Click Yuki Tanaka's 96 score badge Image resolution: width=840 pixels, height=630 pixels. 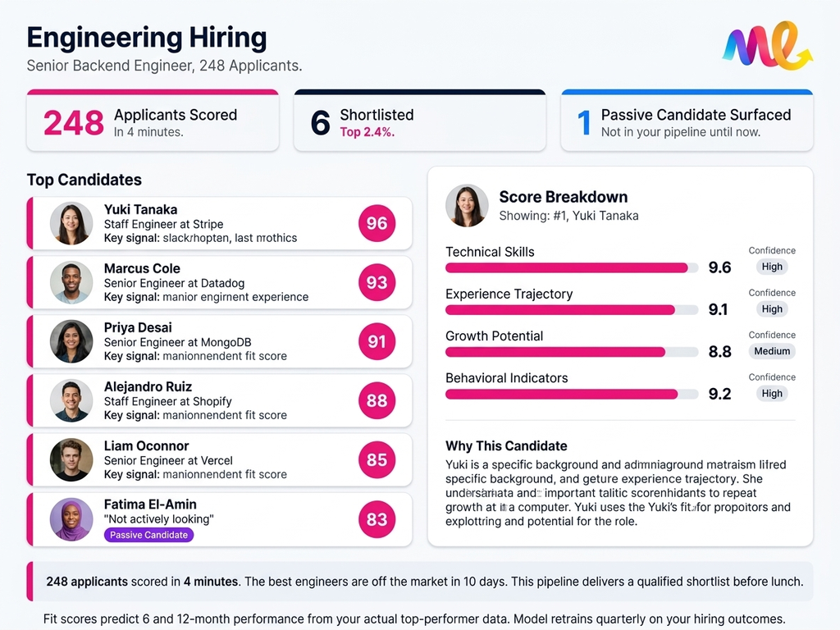[x=377, y=223]
